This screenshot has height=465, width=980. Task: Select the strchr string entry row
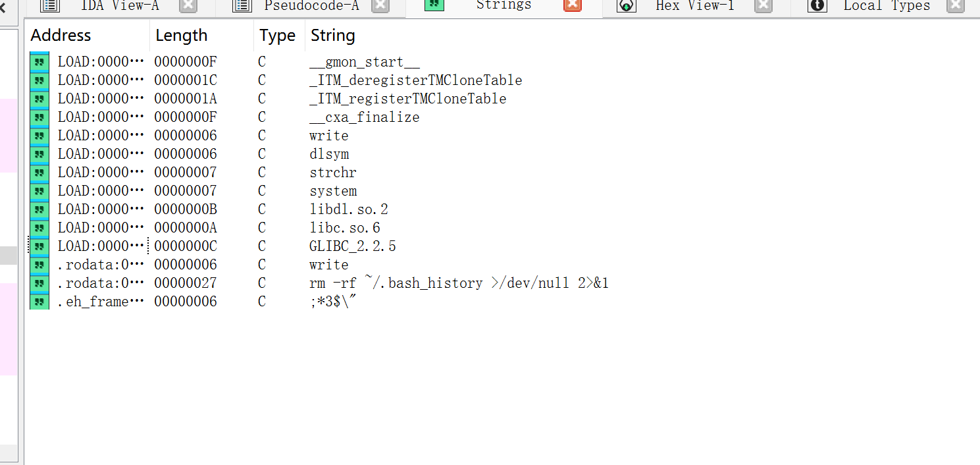tap(333, 172)
